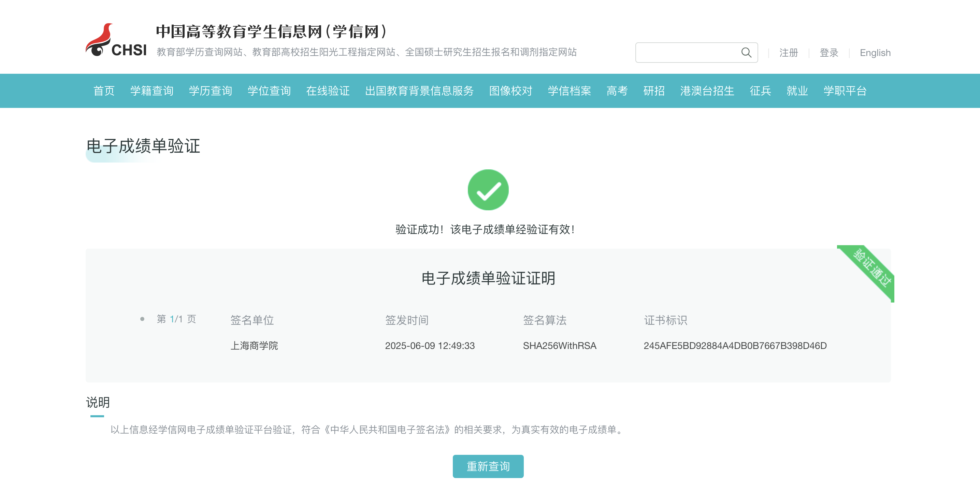The image size is (980, 504).
Task: Select 在线验证 in the nav bar
Action: [328, 90]
